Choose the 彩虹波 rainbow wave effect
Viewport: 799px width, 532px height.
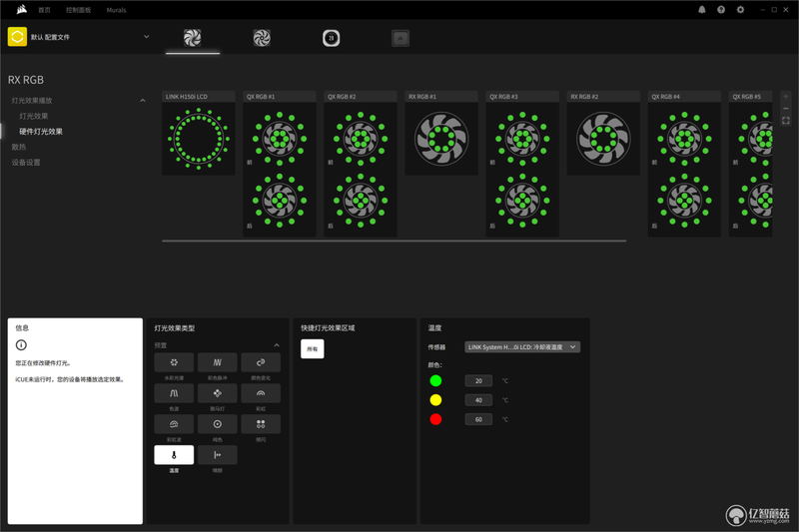point(174,424)
